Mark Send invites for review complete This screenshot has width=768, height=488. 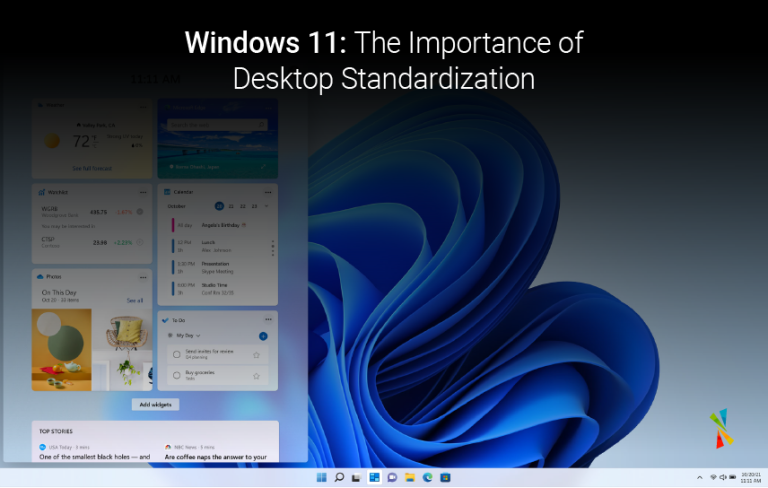177,355
